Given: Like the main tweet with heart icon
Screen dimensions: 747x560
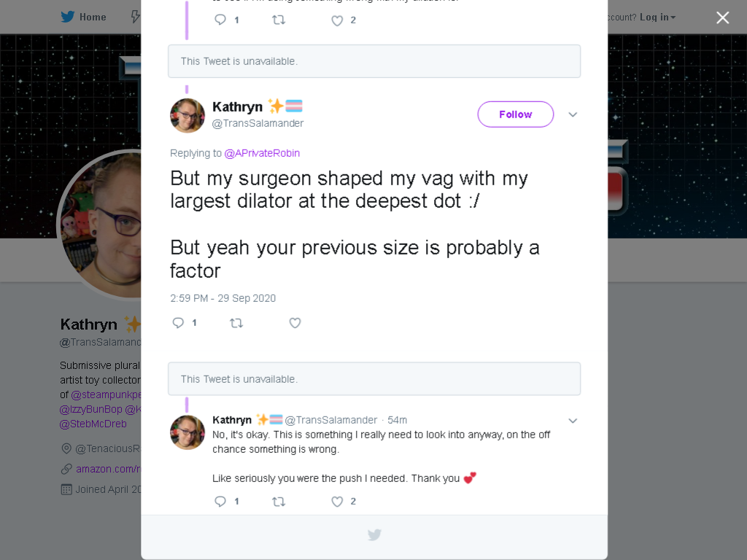Looking at the screenshot, I should click(x=295, y=323).
